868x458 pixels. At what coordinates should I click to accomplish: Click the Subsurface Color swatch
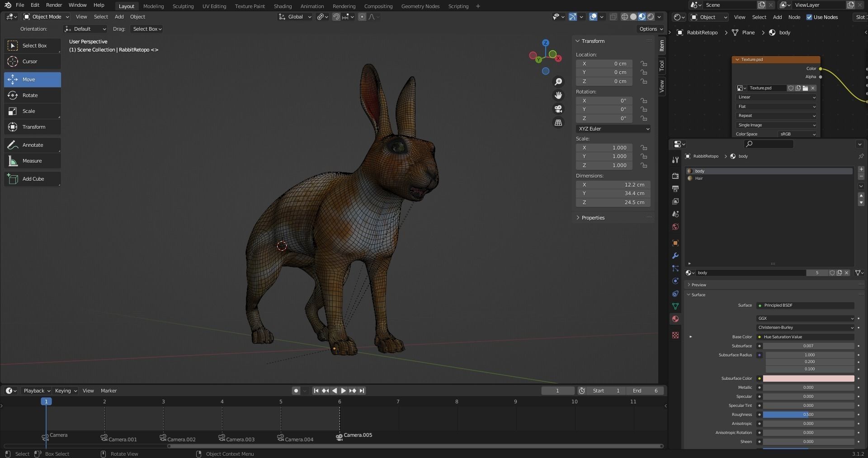click(808, 379)
